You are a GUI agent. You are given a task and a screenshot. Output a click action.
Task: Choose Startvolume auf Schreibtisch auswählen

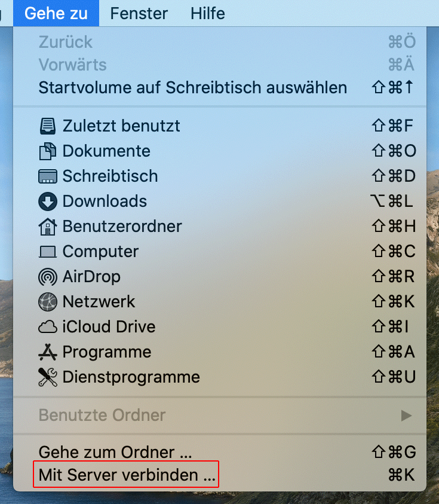[220, 87]
